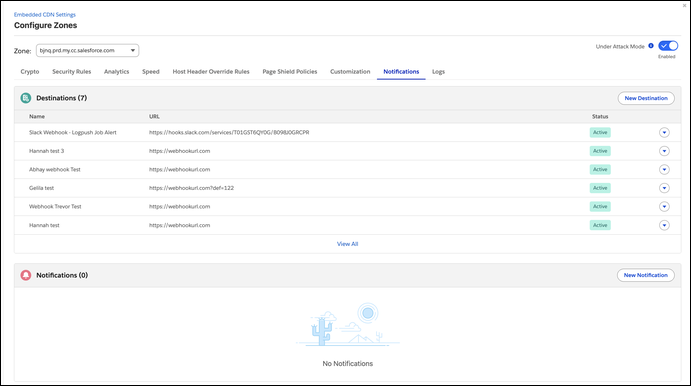Viewport: 691px width, 386px height.
Task: Open the Speed tab
Action: click(151, 71)
